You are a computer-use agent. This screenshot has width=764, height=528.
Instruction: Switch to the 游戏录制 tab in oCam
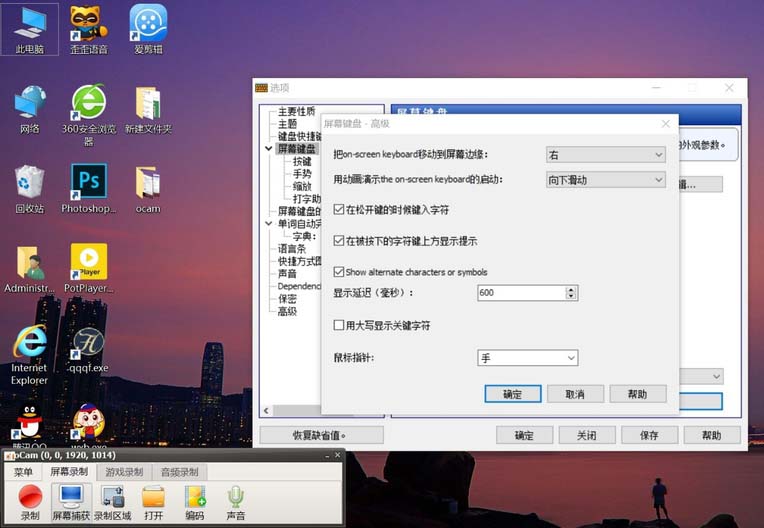[x=124, y=472]
